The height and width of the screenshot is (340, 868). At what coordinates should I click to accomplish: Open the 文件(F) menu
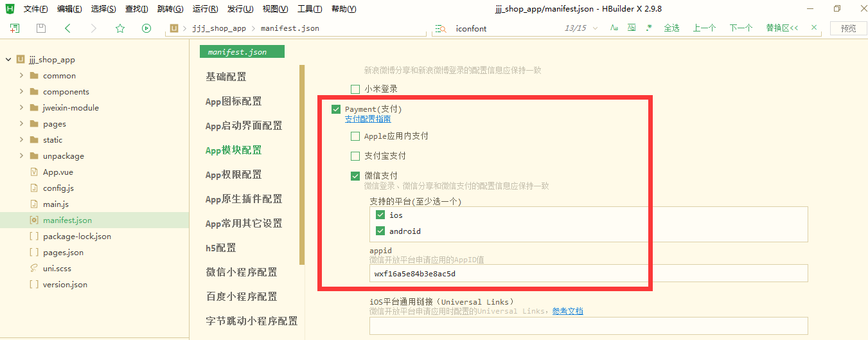(x=35, y=9)
